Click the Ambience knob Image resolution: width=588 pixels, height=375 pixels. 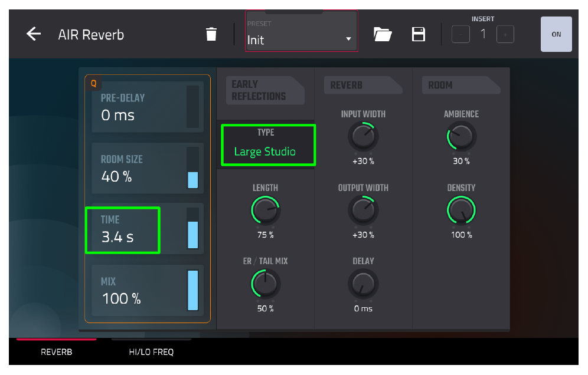click(461, 136)
